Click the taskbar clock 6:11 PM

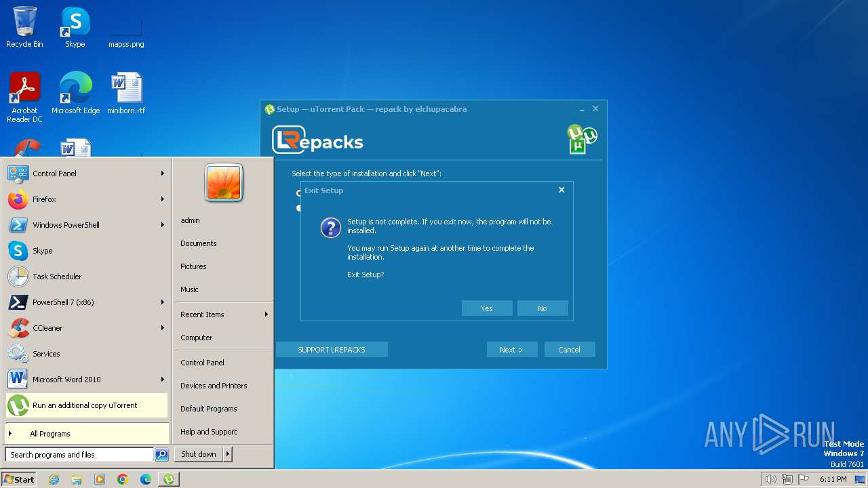[833, 479]
